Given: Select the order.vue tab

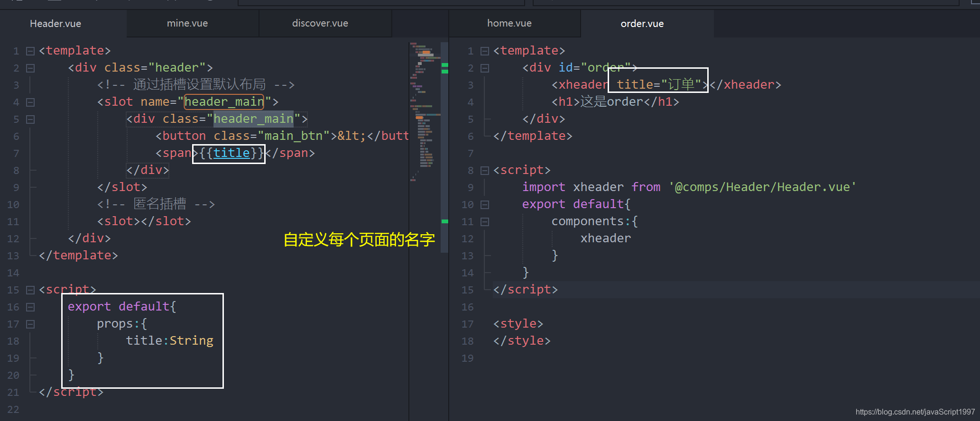Looking at the screenshot, I should (642, 24).
